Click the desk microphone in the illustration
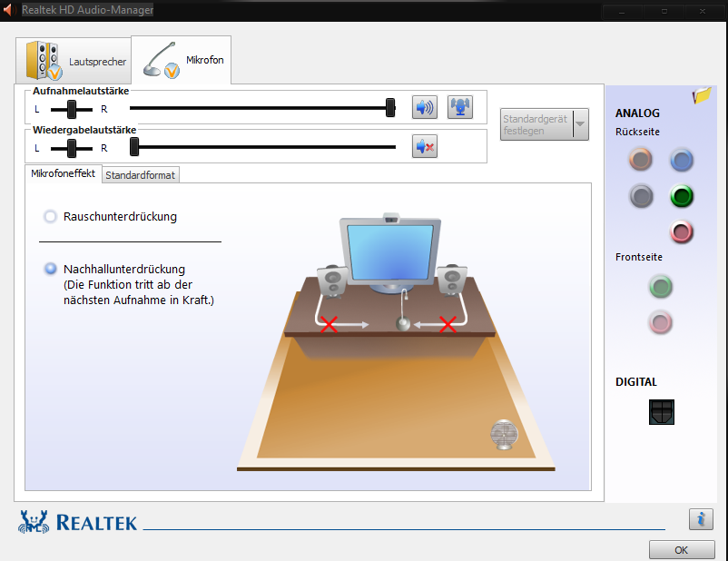The image size is (728, 561). [403, 311]
